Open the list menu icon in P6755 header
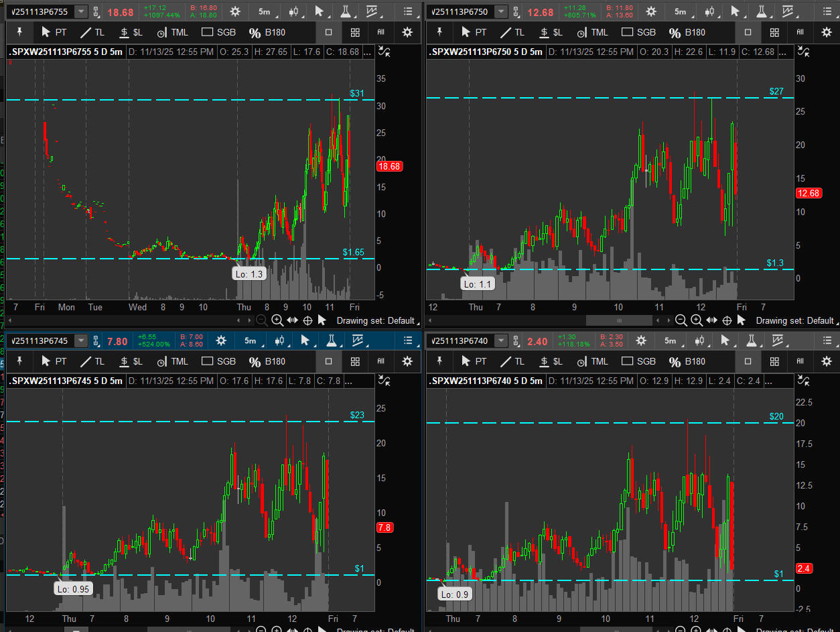 tap(407, 11)
